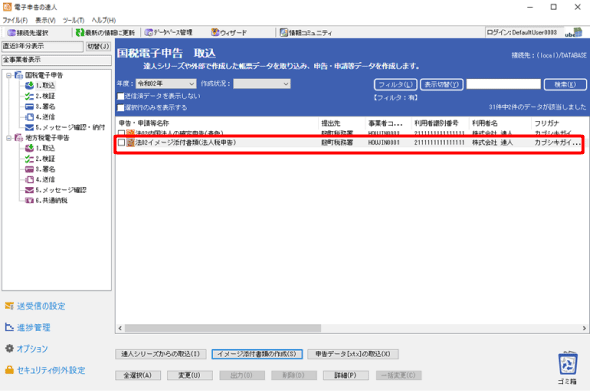Click the 詳細(P) button
This screenshot has height=391, width=590.
(x=345, y=375)
